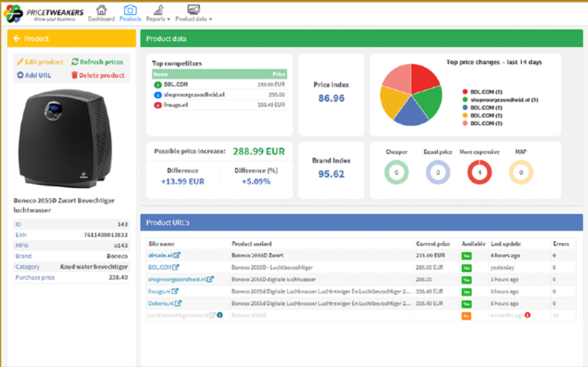Open the fruugo.nl site link in URL table
The image size is (588, 367).
tap(159, 291)
